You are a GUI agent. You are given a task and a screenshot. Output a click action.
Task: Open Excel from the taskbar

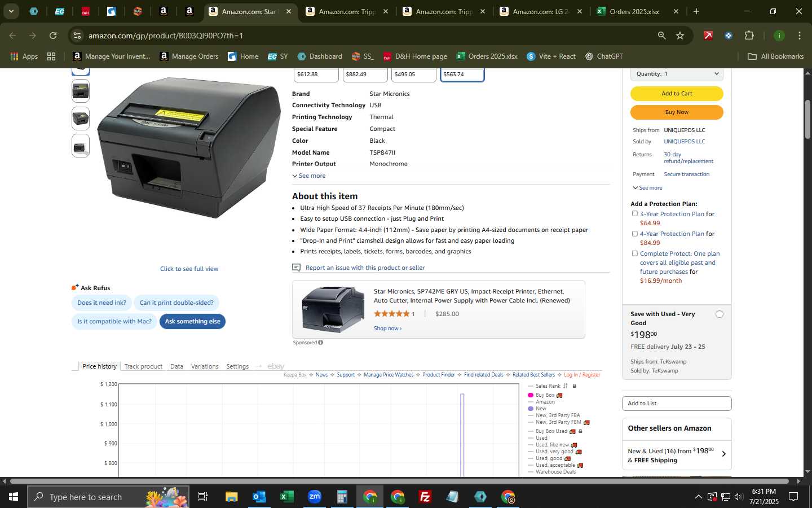[x=286, y=497]
